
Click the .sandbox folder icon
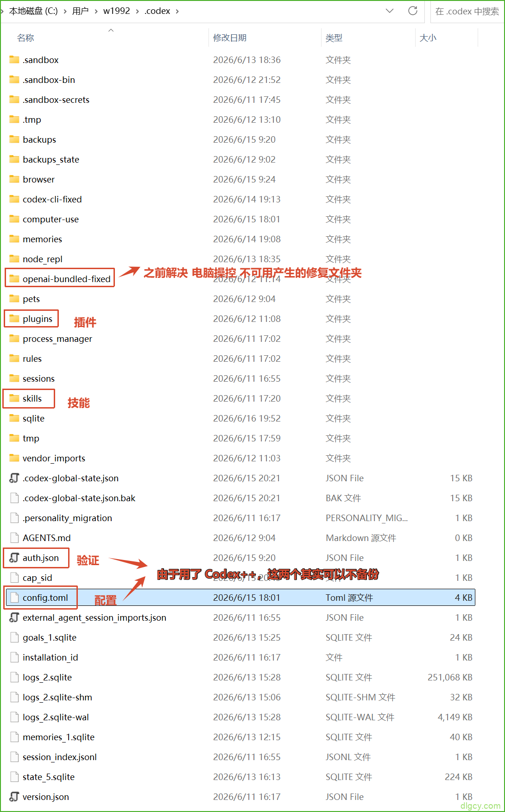(x=14, y=60)
